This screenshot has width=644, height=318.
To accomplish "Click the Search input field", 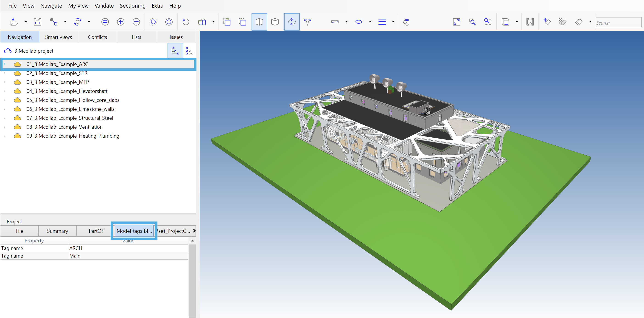I will 618,23.
